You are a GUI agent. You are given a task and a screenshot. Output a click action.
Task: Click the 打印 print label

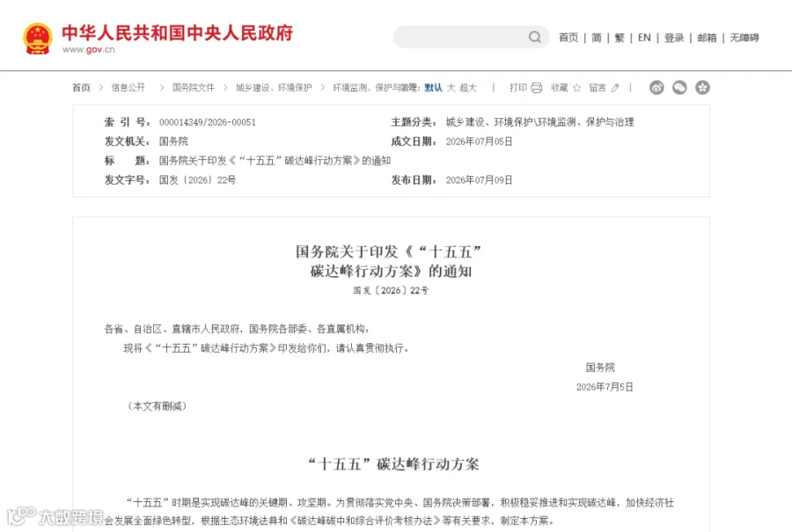(x=518, y=87)
